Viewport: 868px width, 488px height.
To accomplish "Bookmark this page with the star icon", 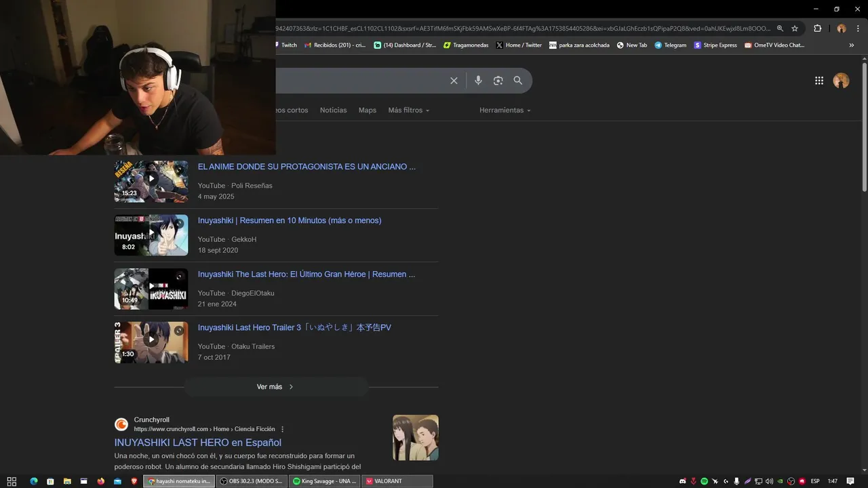I will [795, 28].
